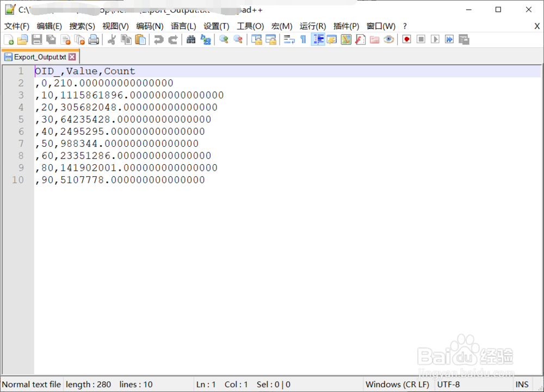Click the Copy toolbar icon
544x392 pixels.
(x=126, y=40)
